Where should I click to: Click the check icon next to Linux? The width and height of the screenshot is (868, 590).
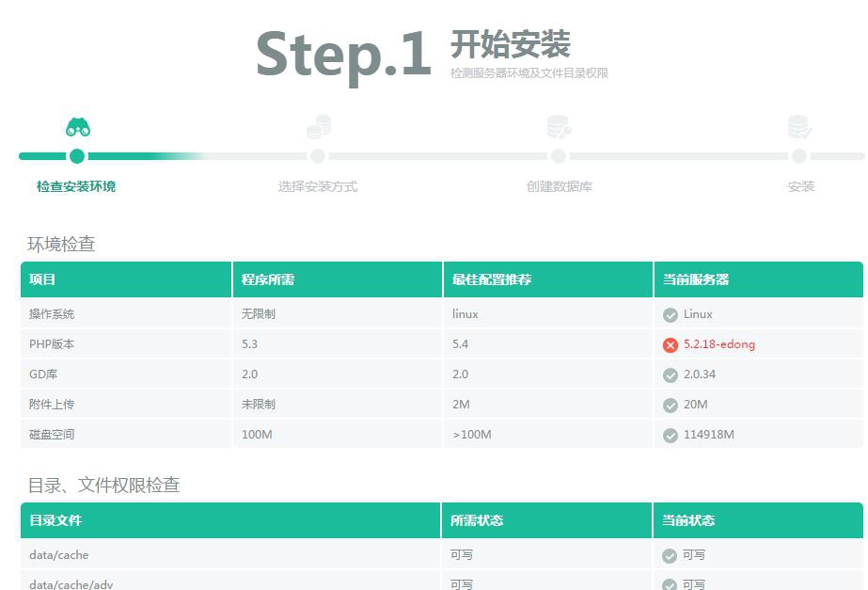coord(671,314)
